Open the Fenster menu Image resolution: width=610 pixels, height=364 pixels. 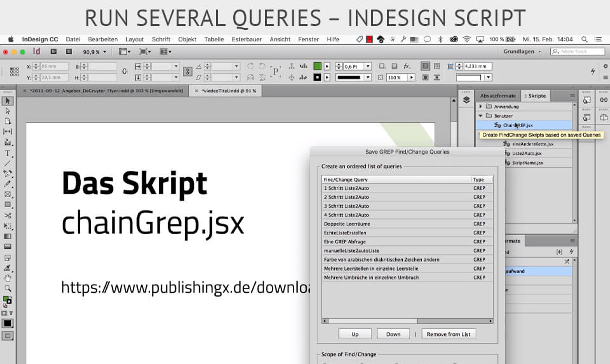coord(309,39)
